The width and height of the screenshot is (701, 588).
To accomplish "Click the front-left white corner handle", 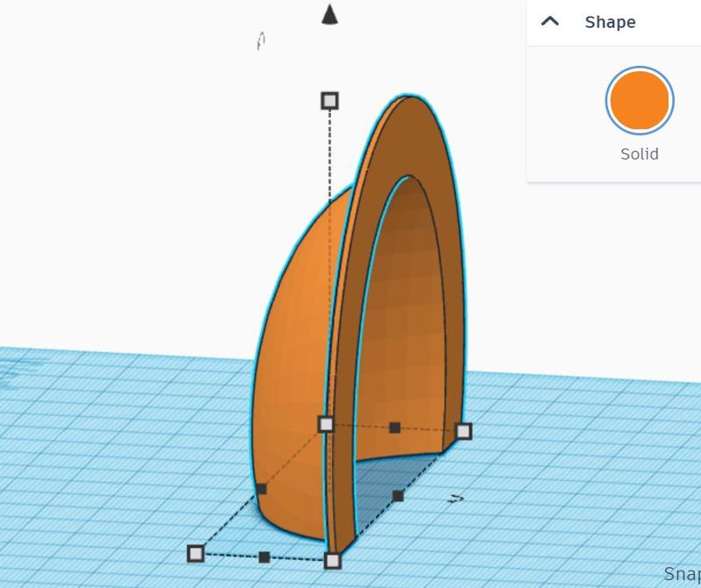I will pyautogui.click(x=195, y=554).
